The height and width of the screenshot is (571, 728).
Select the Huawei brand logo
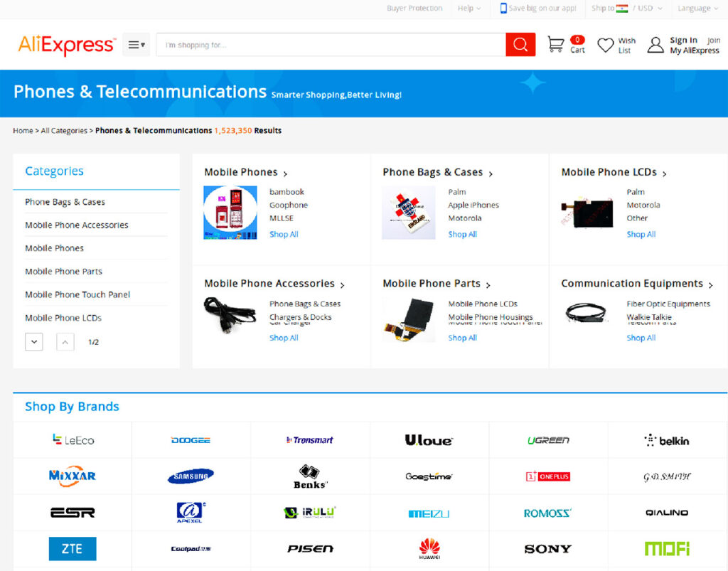point(429,548)
